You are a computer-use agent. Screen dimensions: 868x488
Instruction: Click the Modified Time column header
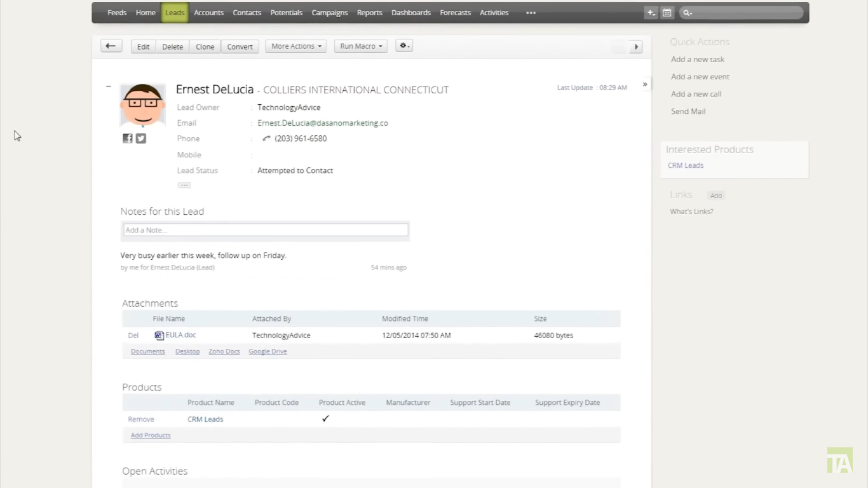coord(405,319)
